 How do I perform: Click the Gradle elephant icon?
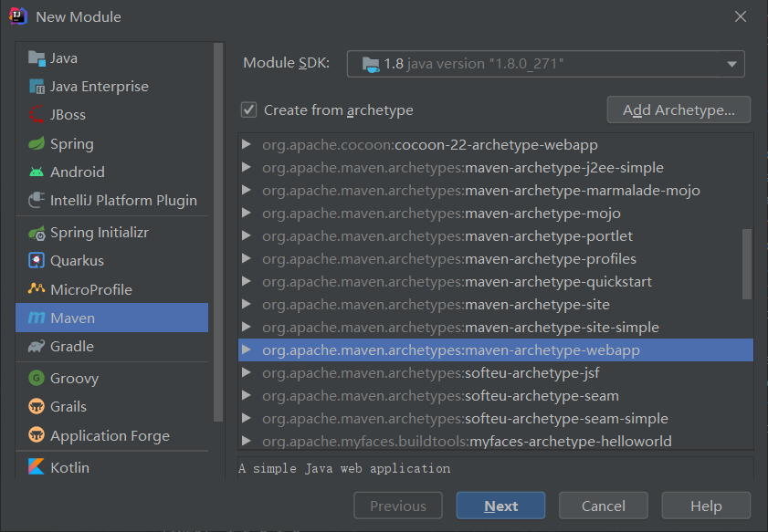pyautogui.click(x=37, y=347)
